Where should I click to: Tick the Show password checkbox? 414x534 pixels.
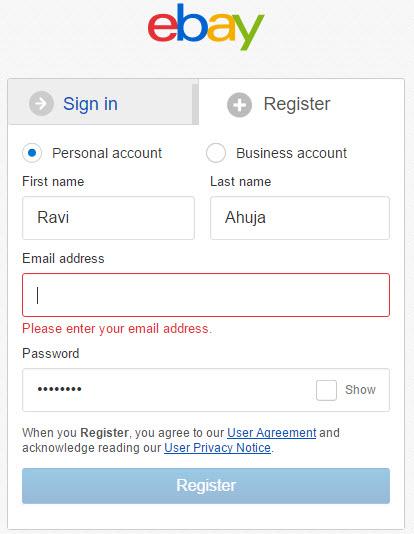pyautogui.click(x=326, y=390)
